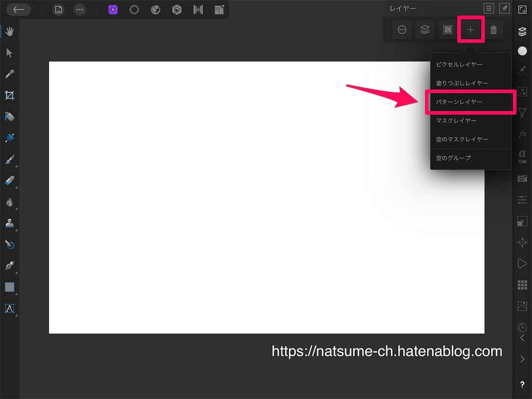Screen dimensions: 532x399
Task: Select the Move arrow tool
Action: coord(9,53)
